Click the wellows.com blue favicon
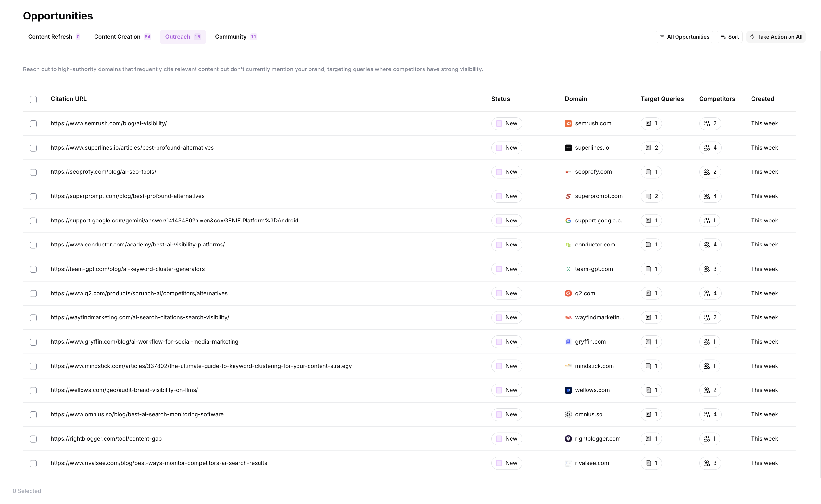The width and height of the screenshot is (821, 504). [x=568, y=390]
